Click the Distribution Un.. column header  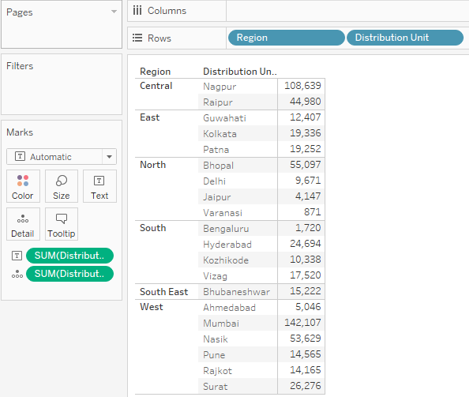[x=240, y=72]
